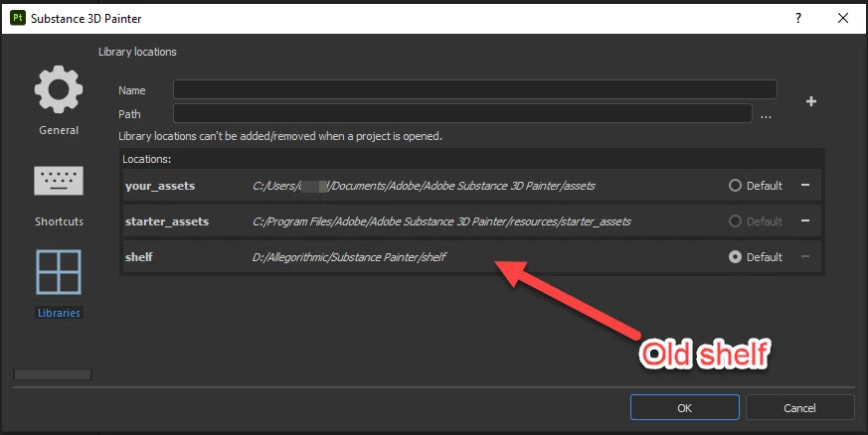The height and width of the screenshot is (435, 868).
Task: Open the help question mark in title bar
Action: coord(798,18)
